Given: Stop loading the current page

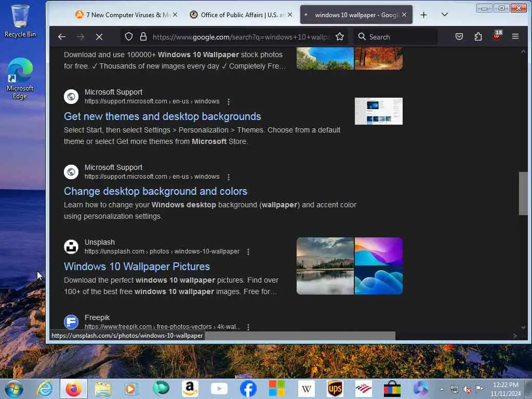Looking at the screenshot, I should coord(99,37).
